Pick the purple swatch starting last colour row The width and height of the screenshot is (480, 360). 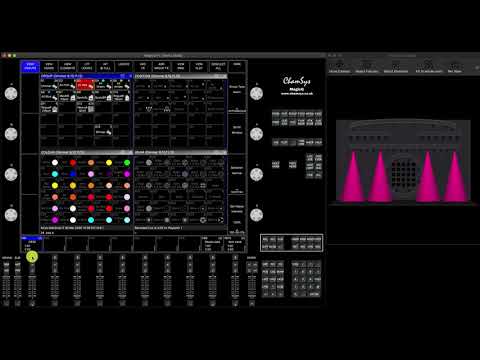tap(55, 220)
